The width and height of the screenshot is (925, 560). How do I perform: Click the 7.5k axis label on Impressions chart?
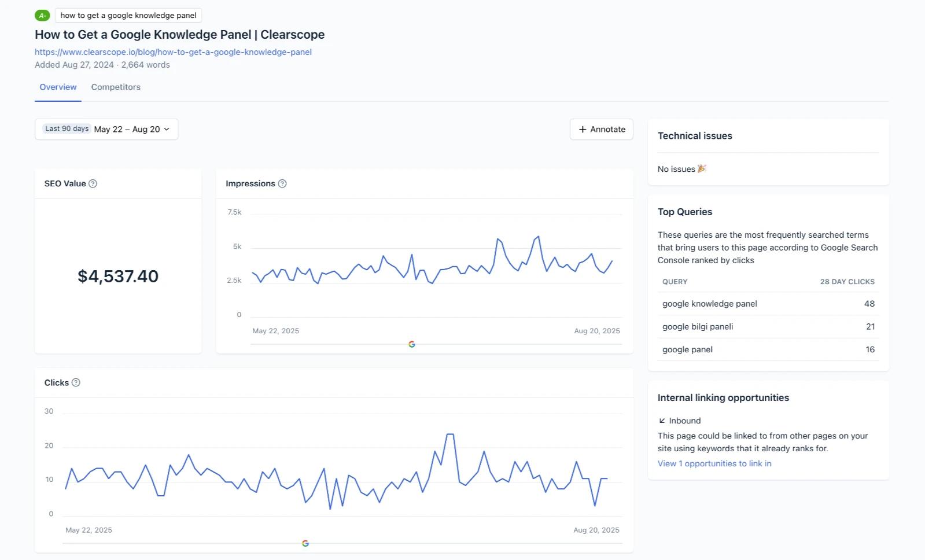pyautogui.click(x=234, y=212)
